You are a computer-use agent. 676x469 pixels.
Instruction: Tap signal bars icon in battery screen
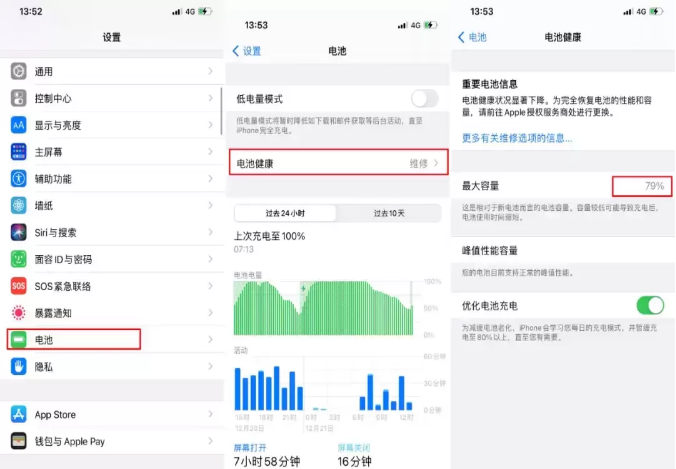[x=402, y=25]
